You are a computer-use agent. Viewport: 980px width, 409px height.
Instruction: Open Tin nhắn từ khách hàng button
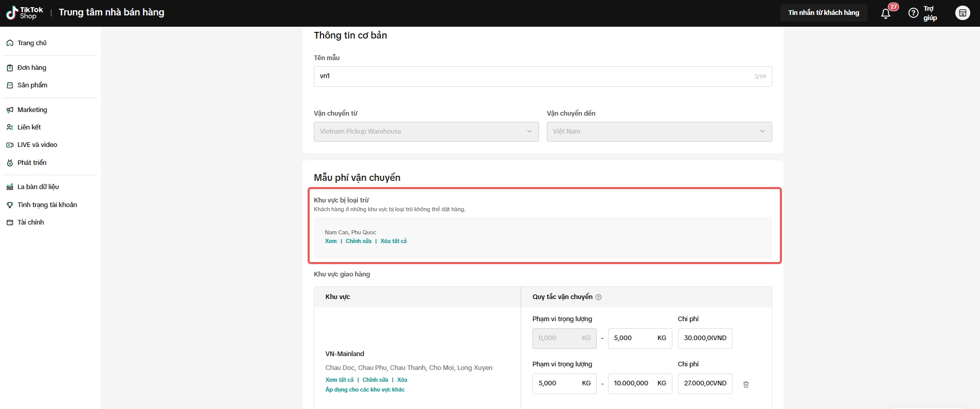[823, 13]
